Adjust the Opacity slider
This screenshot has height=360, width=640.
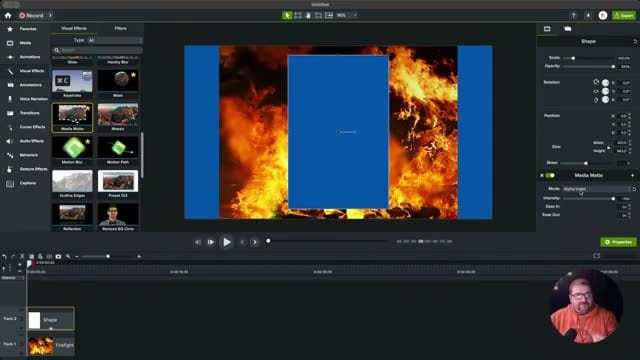(x=613, y=67)
